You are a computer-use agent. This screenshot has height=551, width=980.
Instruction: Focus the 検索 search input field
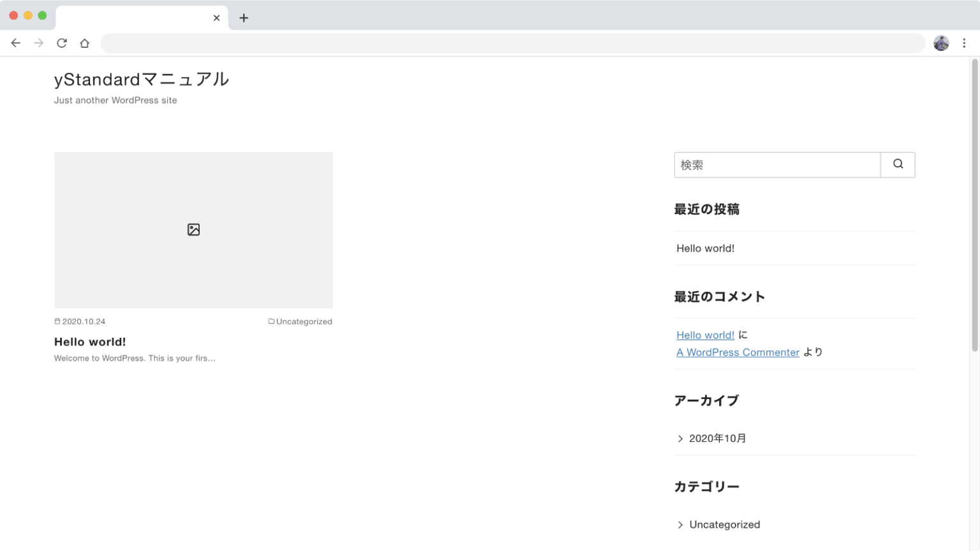point(777,165)
